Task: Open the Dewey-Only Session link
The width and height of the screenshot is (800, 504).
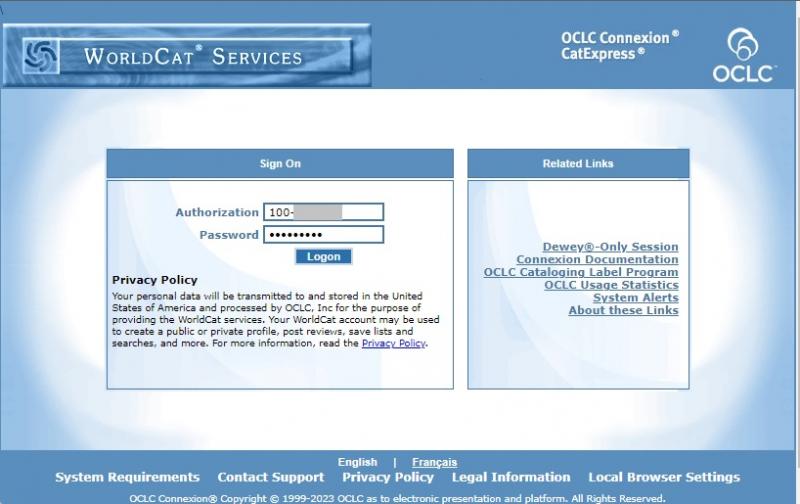Action: click(610, 247)
